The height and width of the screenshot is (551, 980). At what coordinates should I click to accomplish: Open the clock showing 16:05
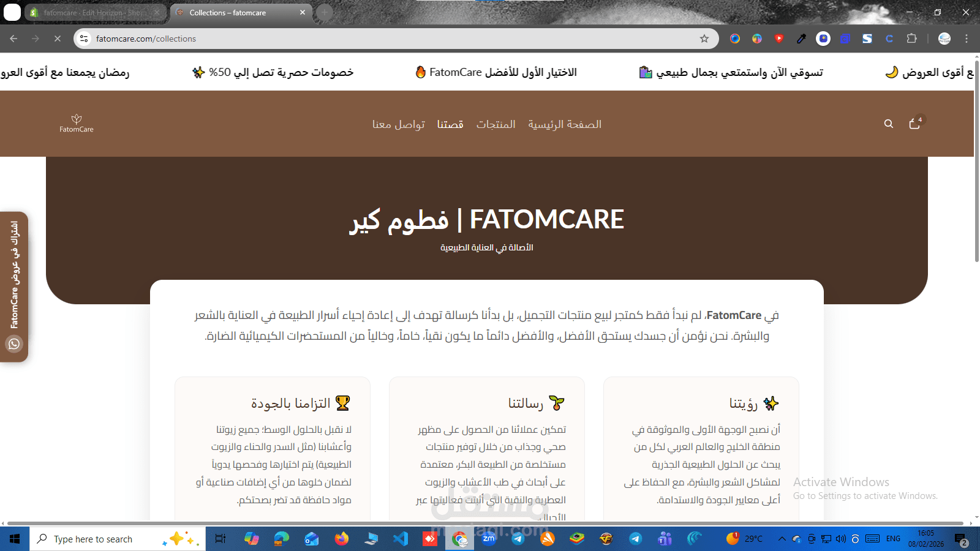pyautogui.click(x=926, y=539)
